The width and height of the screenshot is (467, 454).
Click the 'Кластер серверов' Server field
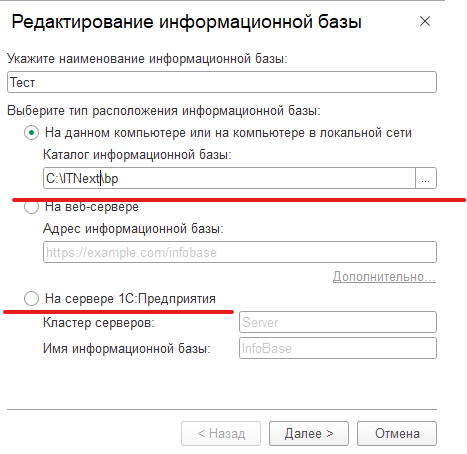pos(338,322)
